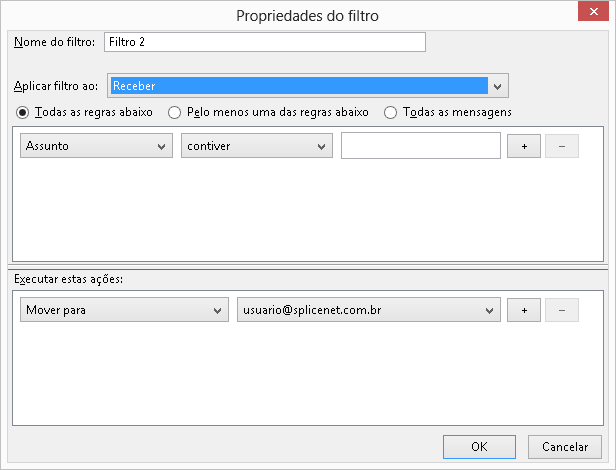
Task: Remove action with the minus button
Action: coord(562,310)
